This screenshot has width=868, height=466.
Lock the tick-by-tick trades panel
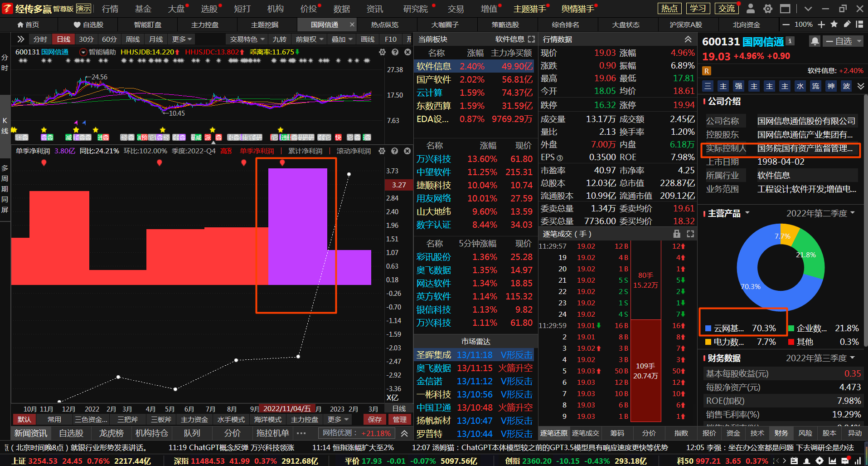click(677, 234)
